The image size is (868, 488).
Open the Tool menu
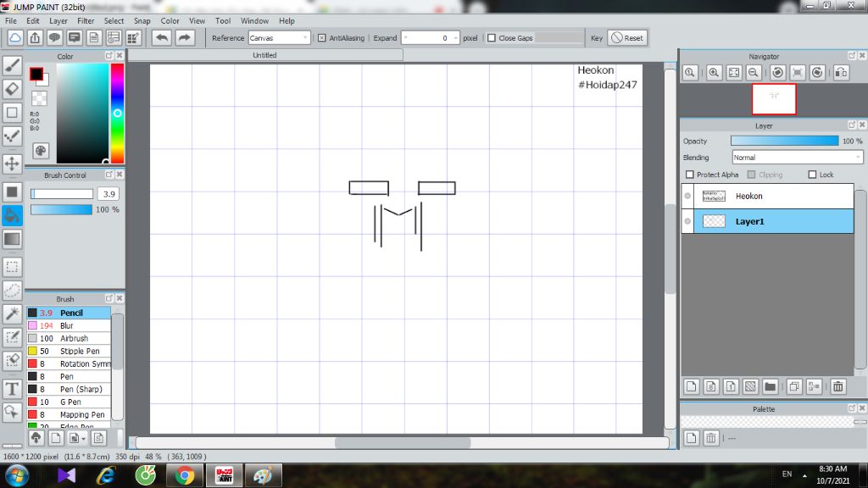(x=223, y=21)
